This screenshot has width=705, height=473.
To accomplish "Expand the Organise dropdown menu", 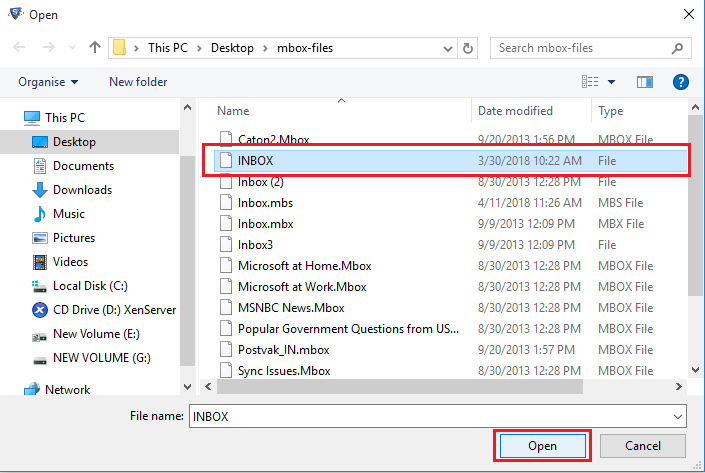I will (x=48, y=82).
